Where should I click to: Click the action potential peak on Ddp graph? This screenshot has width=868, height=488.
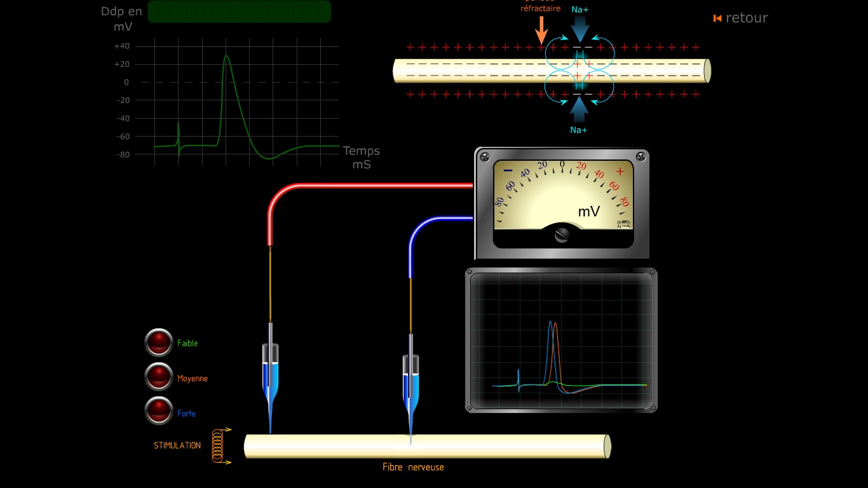pos(226,56)
